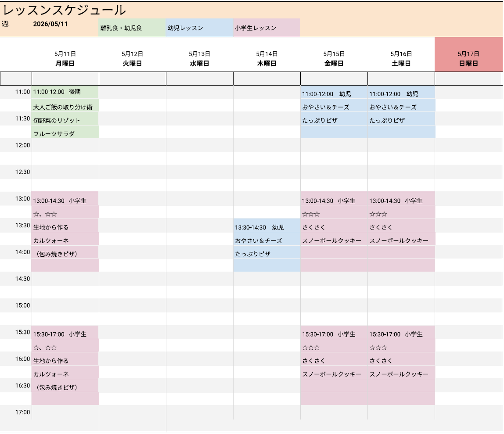Click Thursday's 13:30-14:30 幼児 lesson cell
This screenshot has height=434, width=504.
[266, 227]
